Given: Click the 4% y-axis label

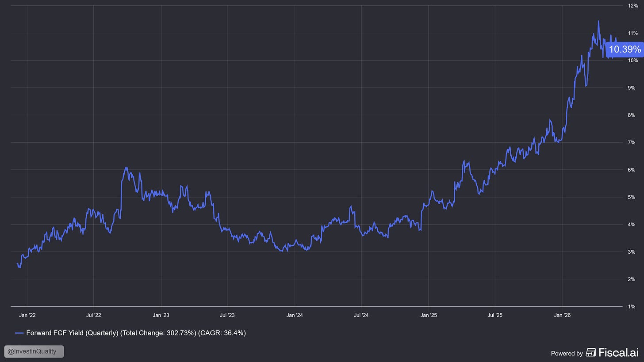Looking at the screenshot, I should pos(632,225).
